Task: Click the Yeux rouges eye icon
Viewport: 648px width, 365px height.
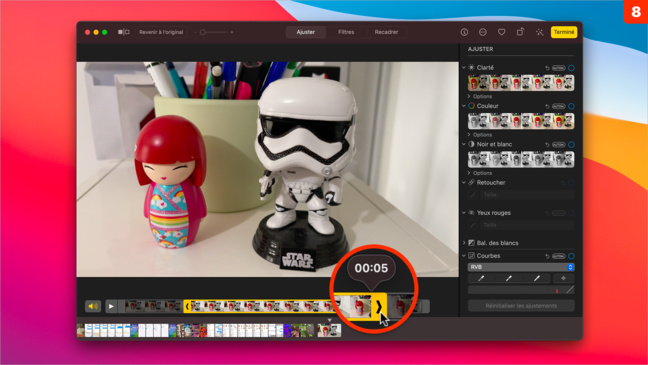Action: coord(472,212)
